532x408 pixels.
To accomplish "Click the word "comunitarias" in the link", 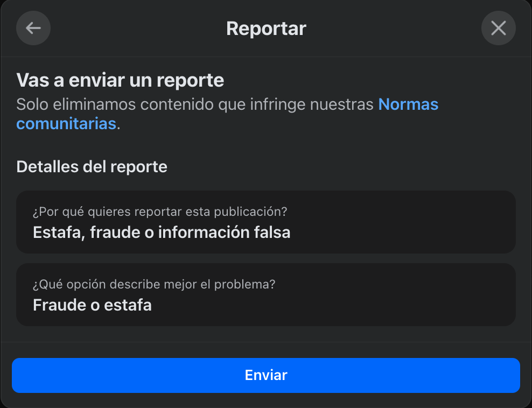I will coord(66,124).
